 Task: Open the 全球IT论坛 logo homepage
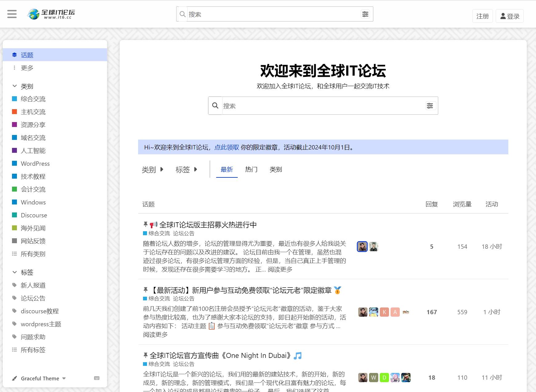[x=51, y=14]
